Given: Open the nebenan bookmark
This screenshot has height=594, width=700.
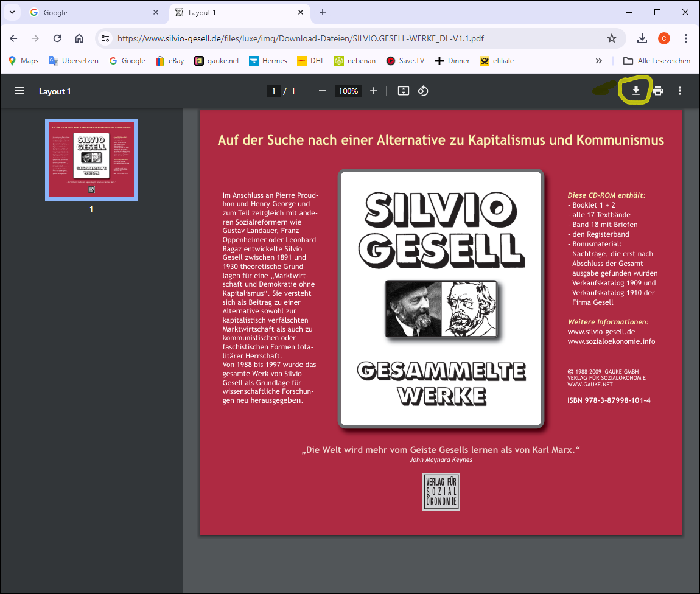Looking at the screenshot, I should [355, 61].
